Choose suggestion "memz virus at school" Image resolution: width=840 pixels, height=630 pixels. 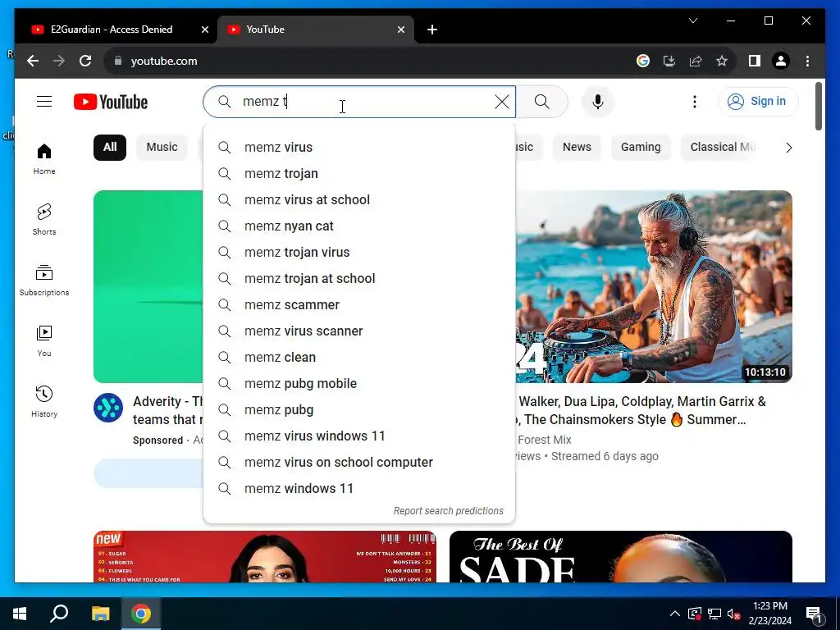pos(359,200)
